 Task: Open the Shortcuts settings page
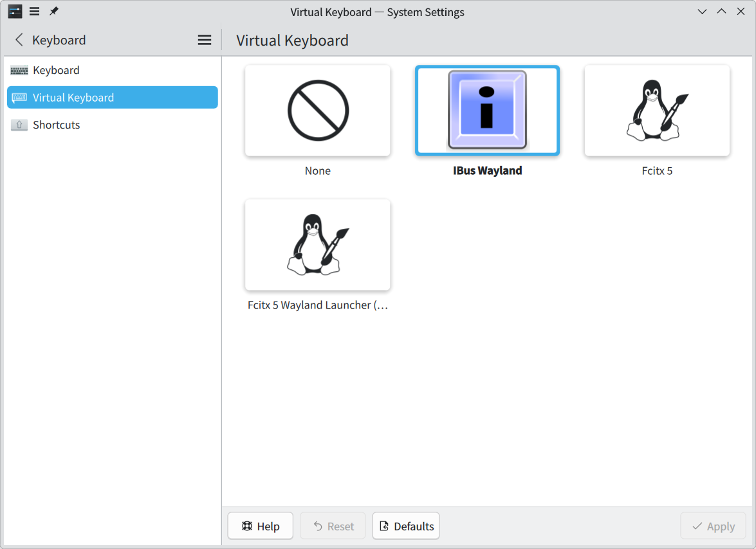pyautogui.click(x=56, y=125)
